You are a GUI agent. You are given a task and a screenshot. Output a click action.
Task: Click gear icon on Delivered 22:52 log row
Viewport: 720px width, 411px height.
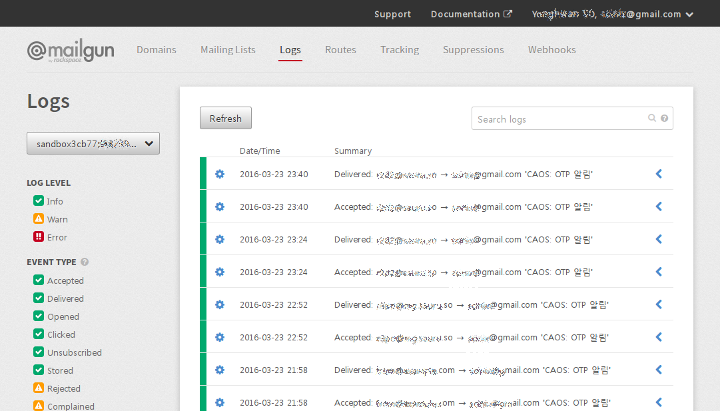[x=220, y=304]
